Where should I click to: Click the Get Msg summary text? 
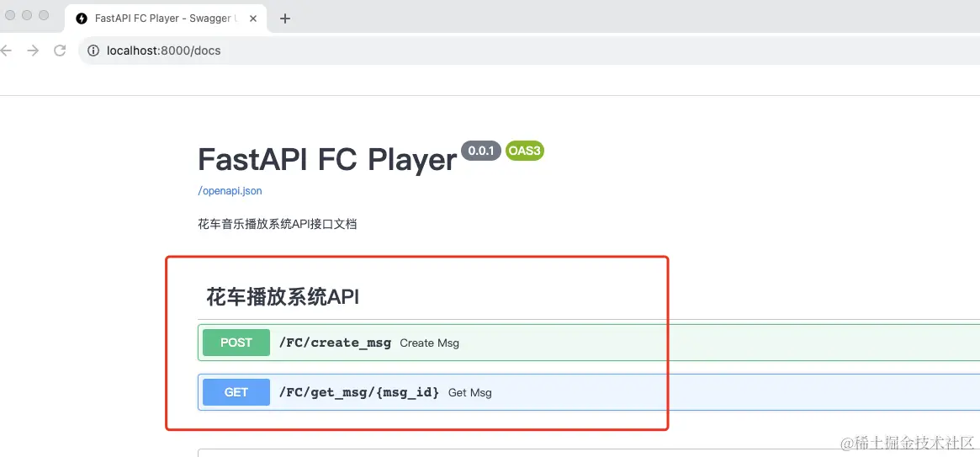point(470,393)
